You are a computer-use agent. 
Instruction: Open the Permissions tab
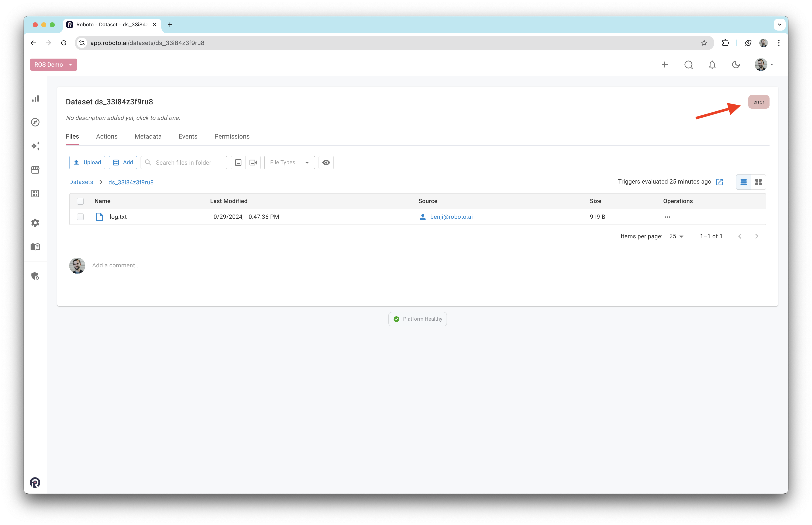pyautogui.click(x=232, y=136)
